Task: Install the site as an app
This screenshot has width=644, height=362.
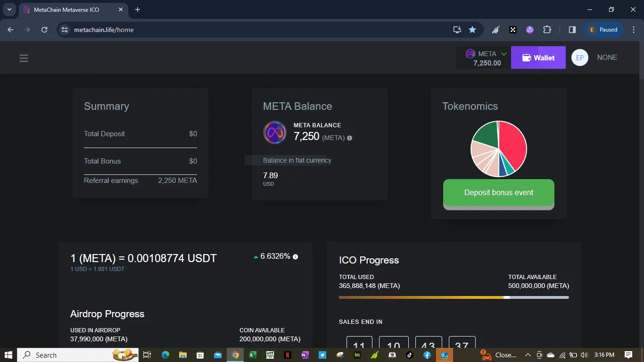Action: [457, 30]
